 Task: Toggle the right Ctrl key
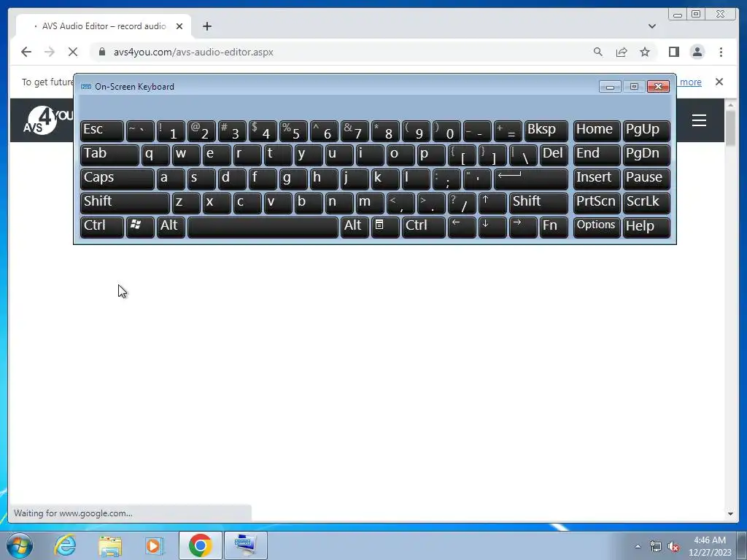(x=424, y=227)
